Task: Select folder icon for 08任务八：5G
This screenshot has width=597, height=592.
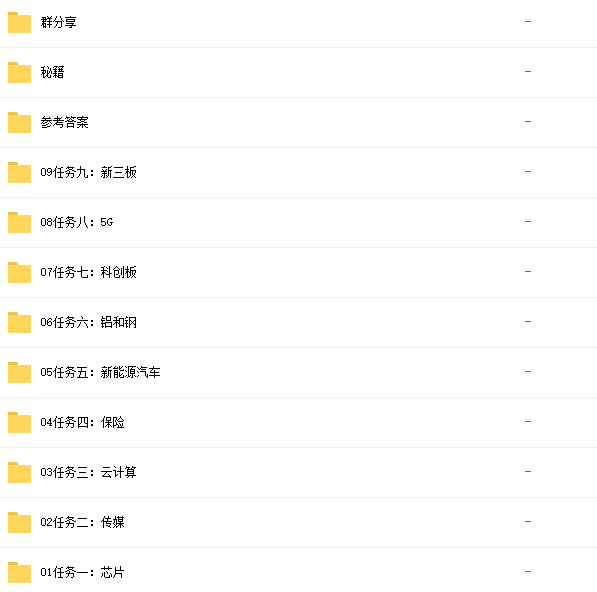Action: tap(19, 222)
